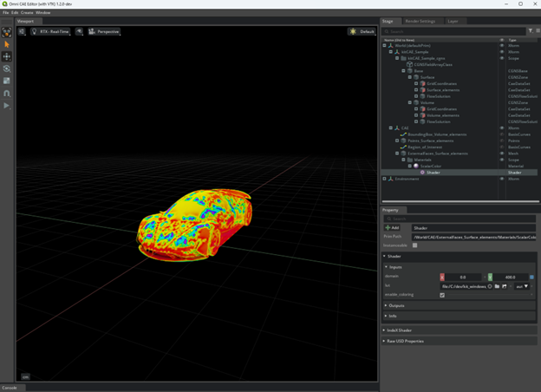Open the viewport display eye menu
The width and height of the screenshot is (541, 392).
(x=80, y=31)
